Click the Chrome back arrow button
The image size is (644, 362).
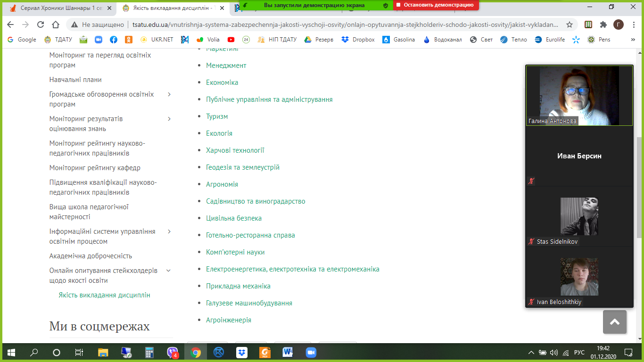pos(10,25)
